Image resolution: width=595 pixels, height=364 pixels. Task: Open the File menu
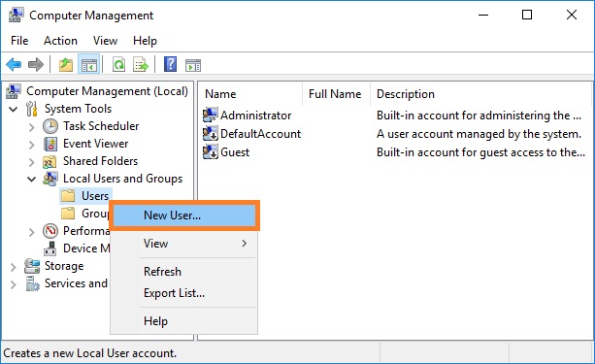[x=19, y=41]
